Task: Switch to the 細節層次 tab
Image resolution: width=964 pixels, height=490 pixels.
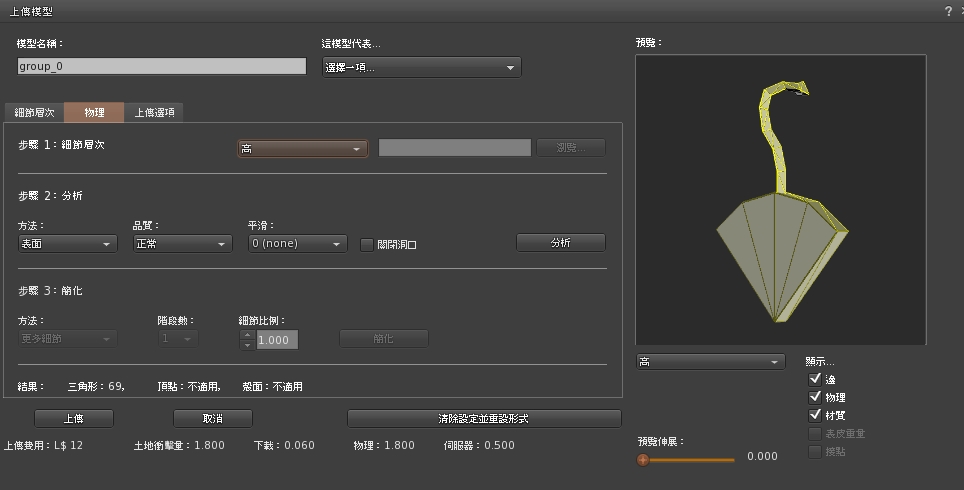Action: (34, 113)
